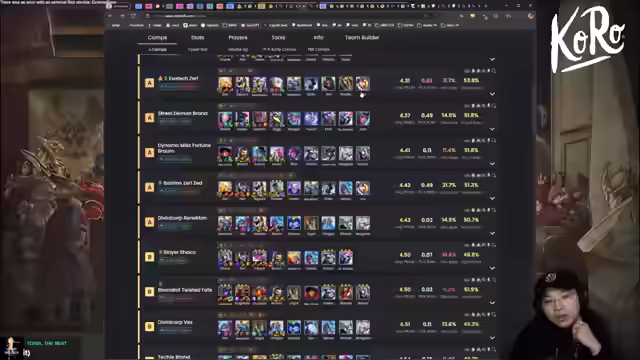640x360 pixels.
Task: Expand the BoomBot Twisted Fate comp row
Action: (x=492, y=303)
